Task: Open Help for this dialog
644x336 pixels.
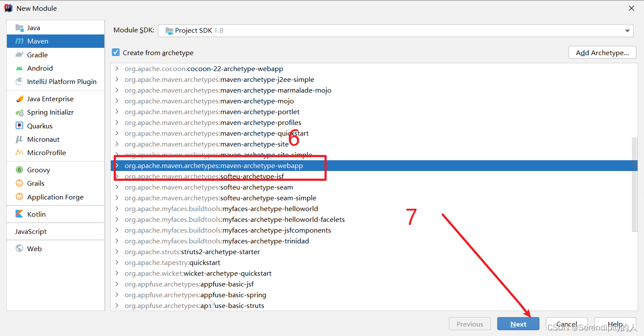Action: point(615,324)
